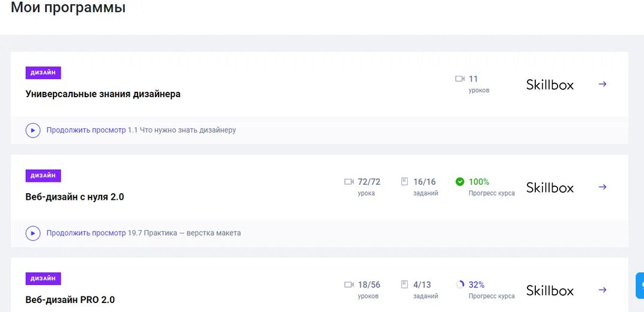This screenshot has height=312, width=644.
Task: Click assignments icon next to 4/13 заданий
Action: click(405, 284)
